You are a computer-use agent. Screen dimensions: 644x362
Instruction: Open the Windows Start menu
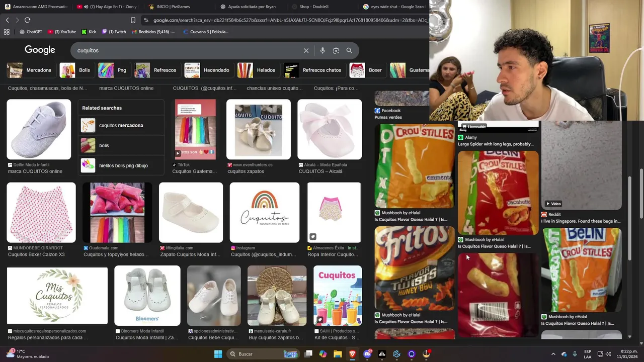pos(218,354)
